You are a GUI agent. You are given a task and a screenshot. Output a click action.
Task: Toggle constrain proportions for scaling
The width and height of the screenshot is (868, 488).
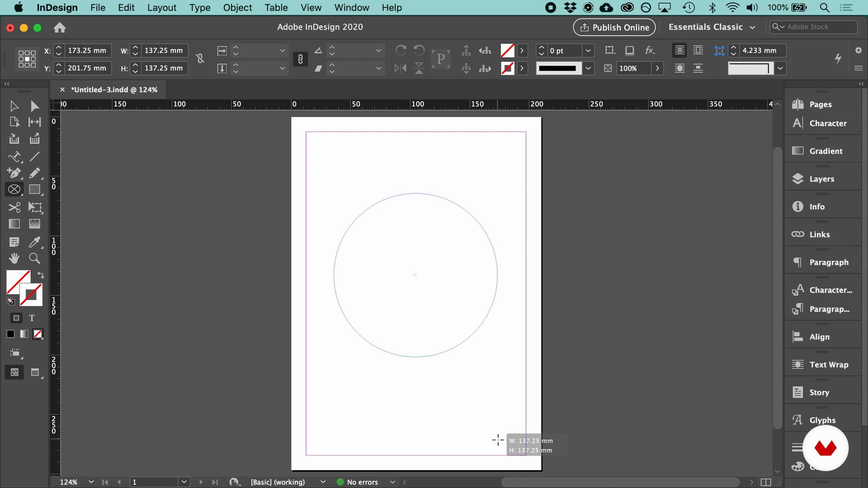(300, 59)
